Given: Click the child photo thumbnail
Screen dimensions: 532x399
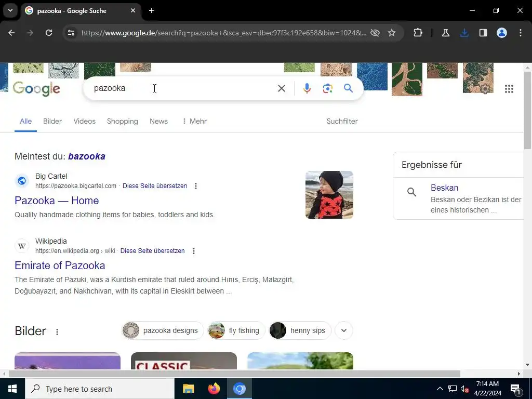Looking at the screenshot, I should tap(329, 195).
